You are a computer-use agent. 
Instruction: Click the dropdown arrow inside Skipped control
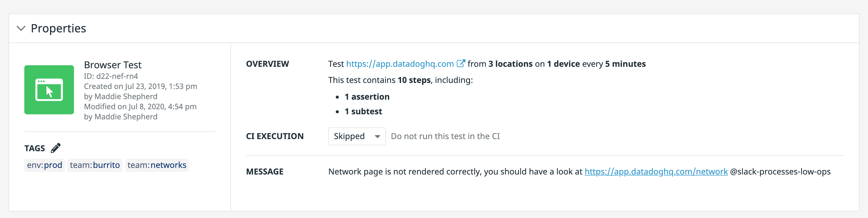[x=377, y=136]
